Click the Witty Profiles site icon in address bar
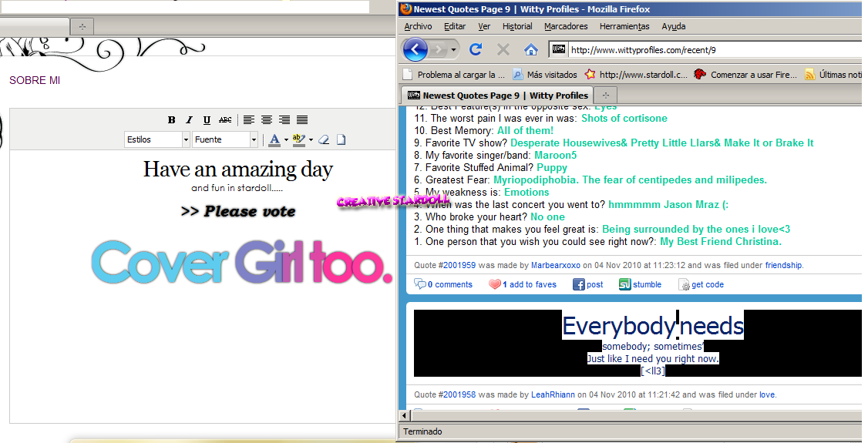868x443 pixels. point(559,50)
